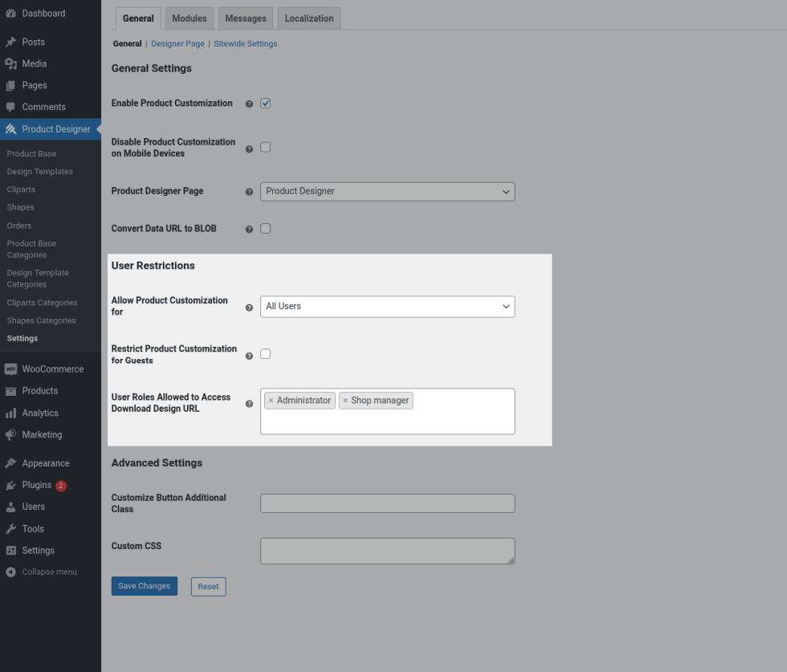Click the Custom CSS text area
Image resolution: width=787 pixels, height=672 pixels.
pos(387,551)
